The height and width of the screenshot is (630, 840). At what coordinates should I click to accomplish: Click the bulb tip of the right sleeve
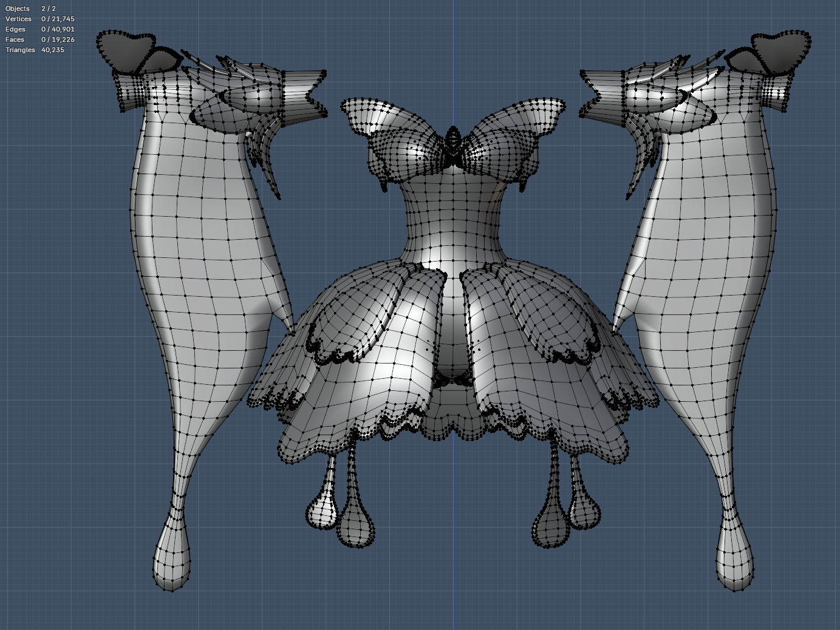[735, 561]
